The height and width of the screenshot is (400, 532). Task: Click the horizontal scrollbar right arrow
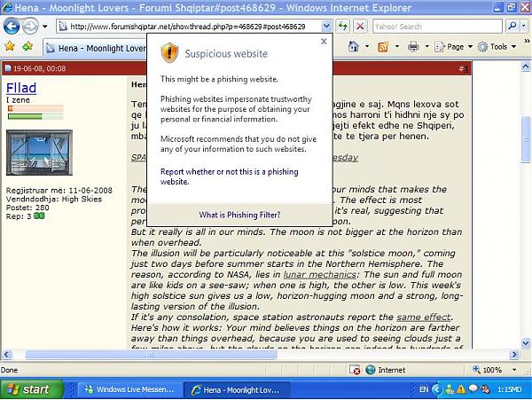pyautogui.click(x=514, y=355)
